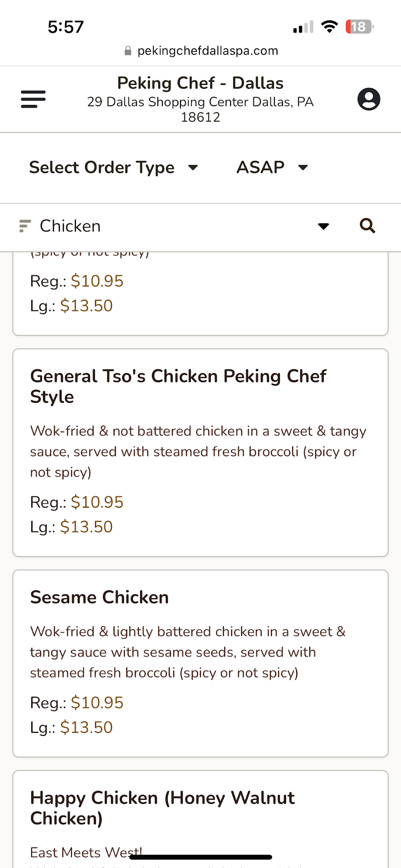
Task: Tap the Wi-Fi status icon
Action: pyautogui.click(x=330, y=27)
